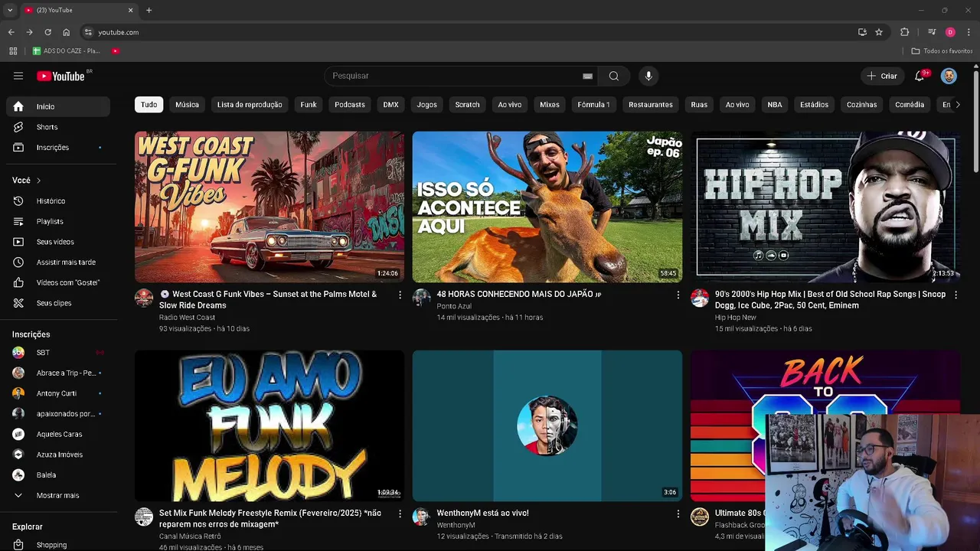Screen dimensions: 980x551
Task: Select the Música filter chip
Action: coord(187,104)
